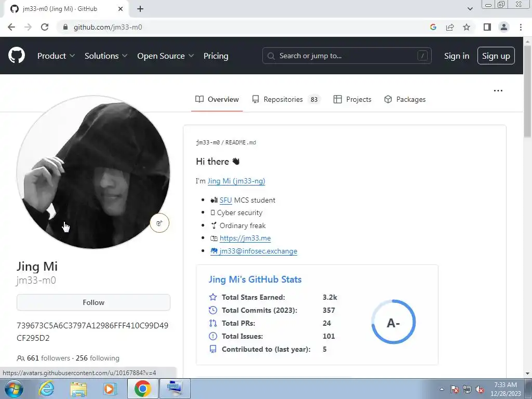
Task: Open the 256 following link
Action: (97, 358)
